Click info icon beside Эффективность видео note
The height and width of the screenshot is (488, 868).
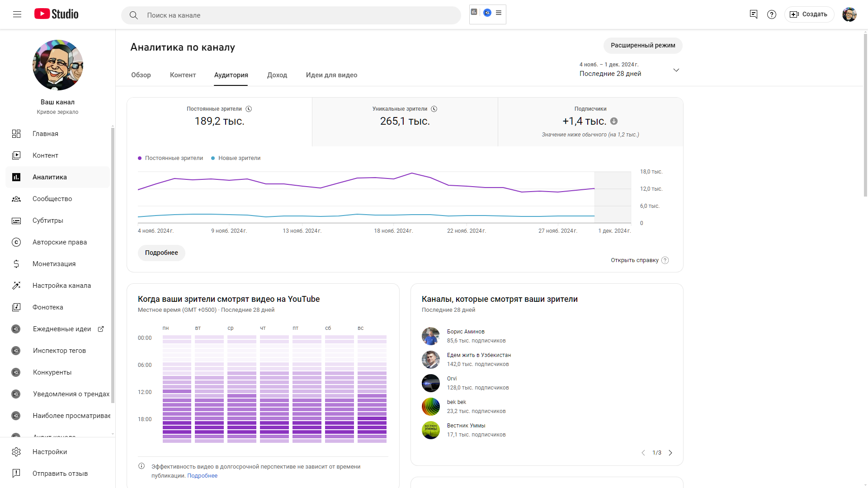142,466
